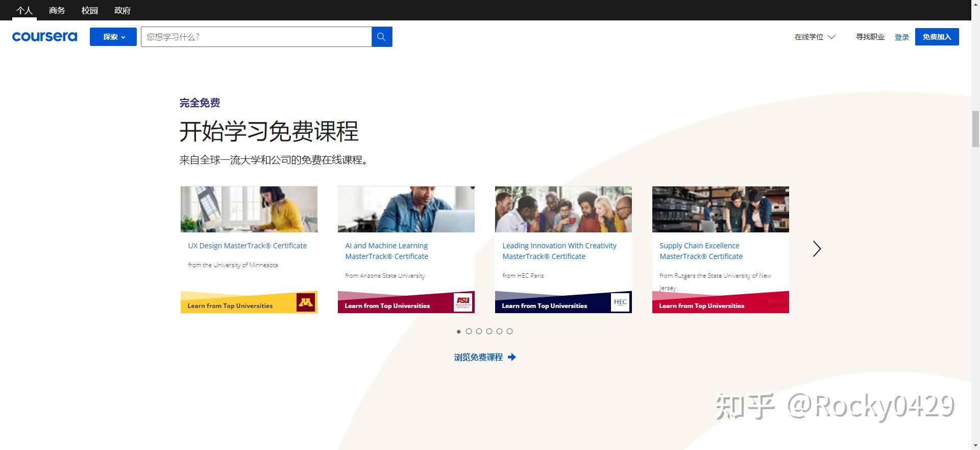Open AI and Machine Learning MasterTrack link
Viewport: 980px width, 450px height.
(x=386, y=251)
